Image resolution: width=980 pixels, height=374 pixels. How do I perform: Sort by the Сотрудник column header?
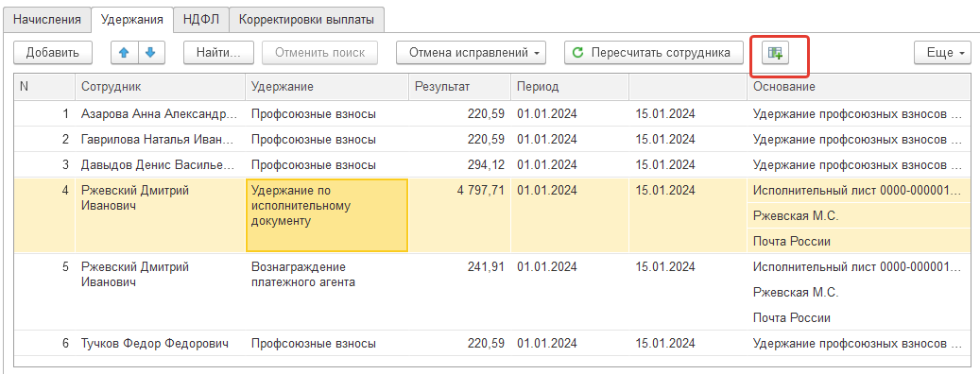(x=160, y=87)
